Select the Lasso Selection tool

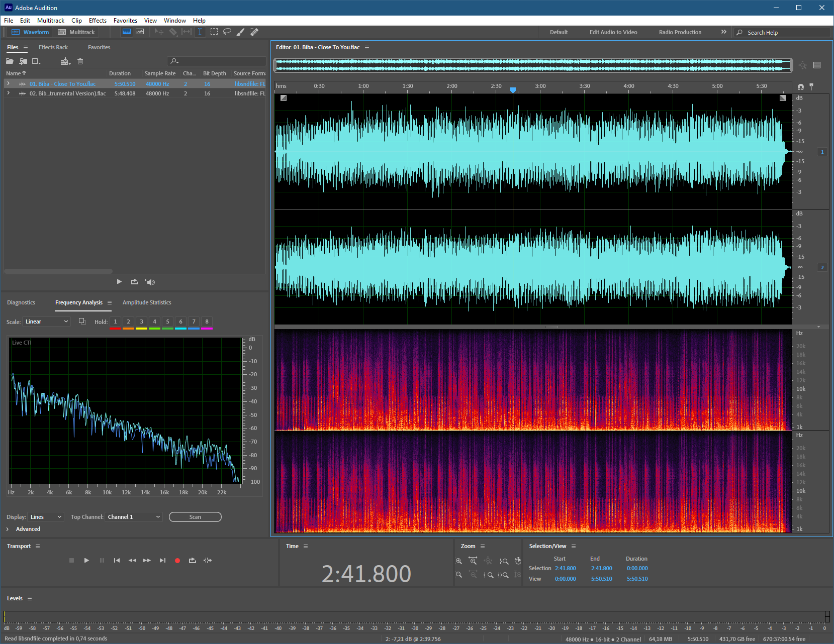(227, 32)
